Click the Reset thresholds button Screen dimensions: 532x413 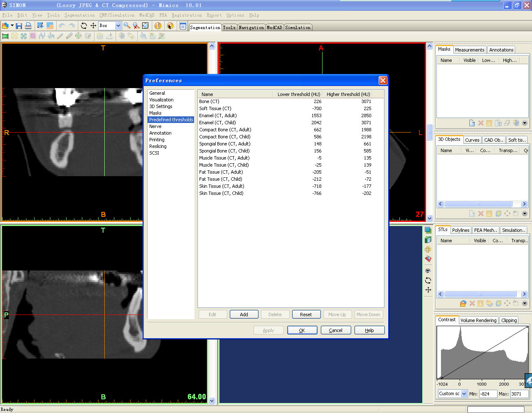point(306,315)
